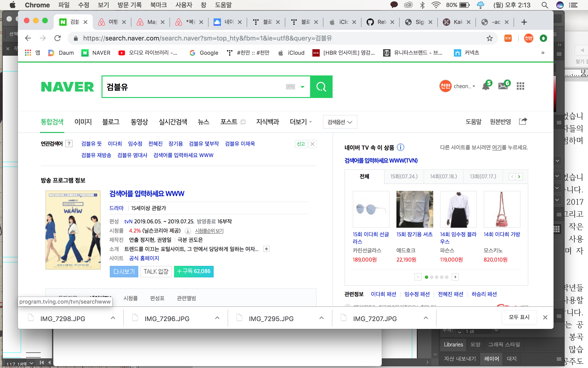Open the 더보기 dropdown in search tabs

click(301, 122)
